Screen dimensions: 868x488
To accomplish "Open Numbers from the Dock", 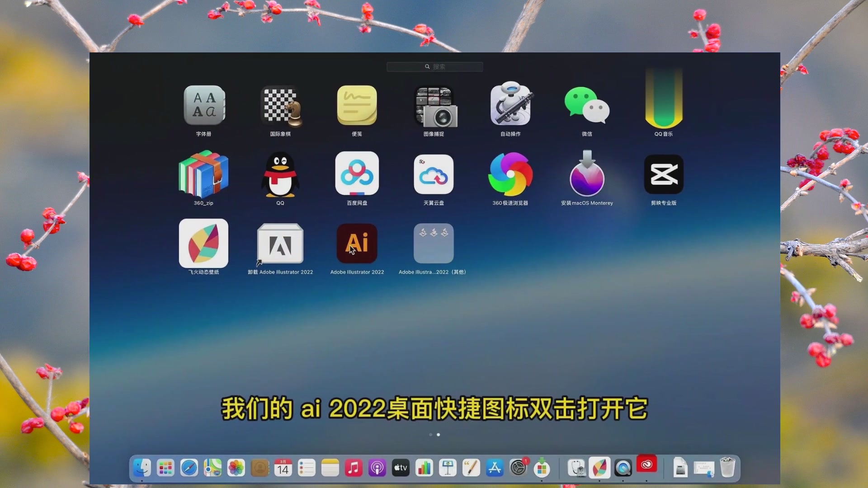I will tap(424, 468).
